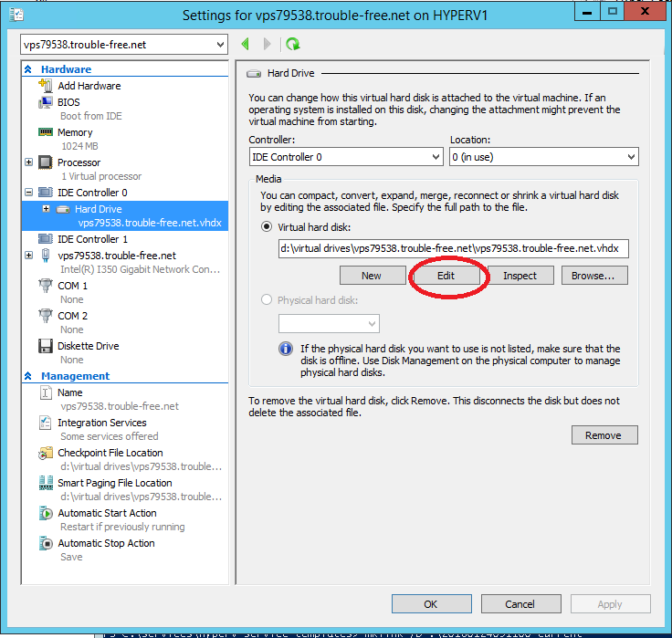672x638 pixels.
Task: Collapse the IDE Controller 0 node
Action: (x=28, y=192)
